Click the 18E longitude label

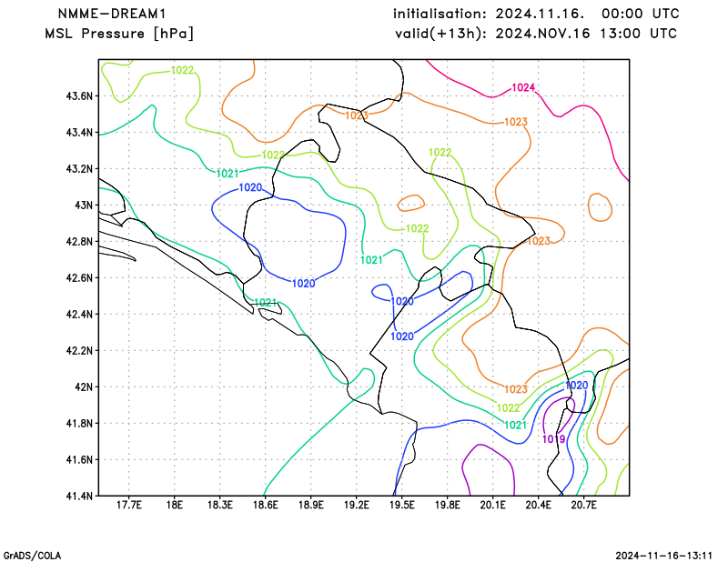click(x=174, y=505)
